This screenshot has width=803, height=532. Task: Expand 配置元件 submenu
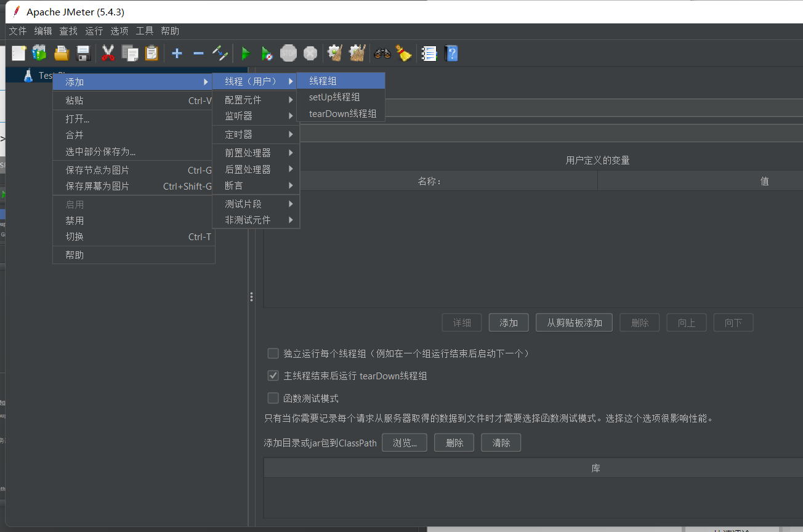[256, 100]
